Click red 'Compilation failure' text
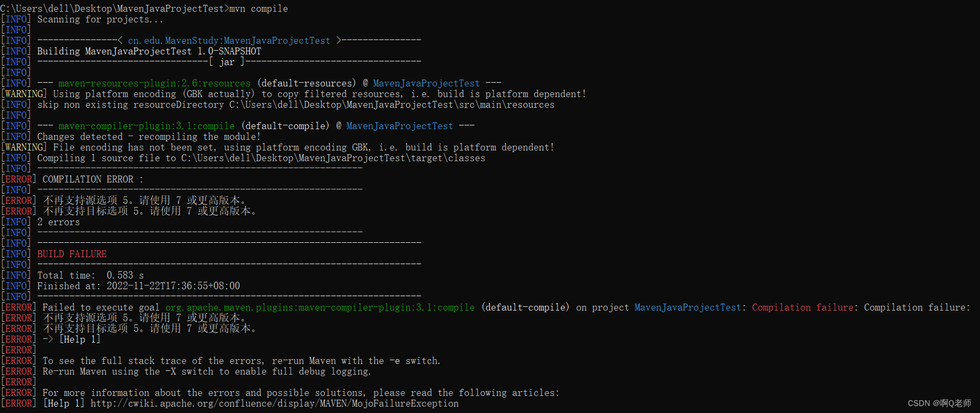 pyautogui.click(x=803, y=307)
